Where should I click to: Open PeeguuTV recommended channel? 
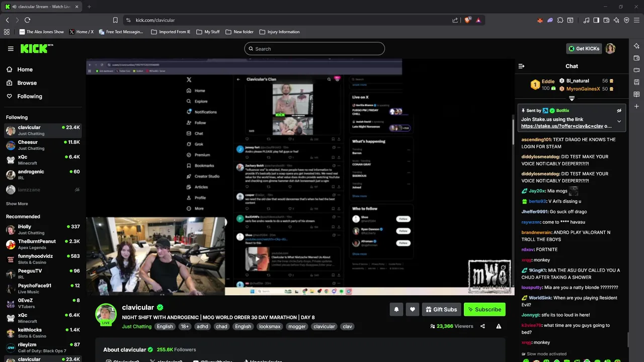(43, 274)
